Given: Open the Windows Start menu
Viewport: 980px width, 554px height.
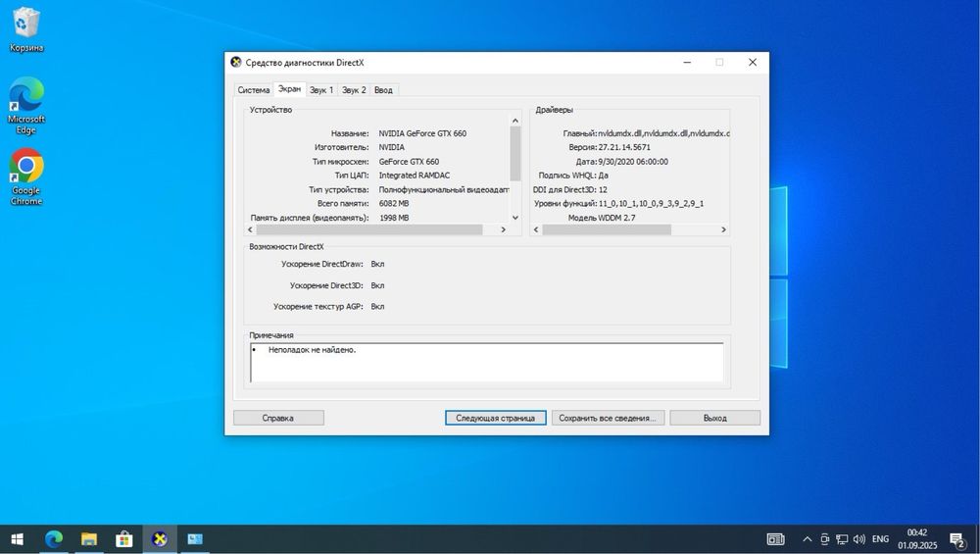Looking at the screenshot, I should click(x=18, y=539).
